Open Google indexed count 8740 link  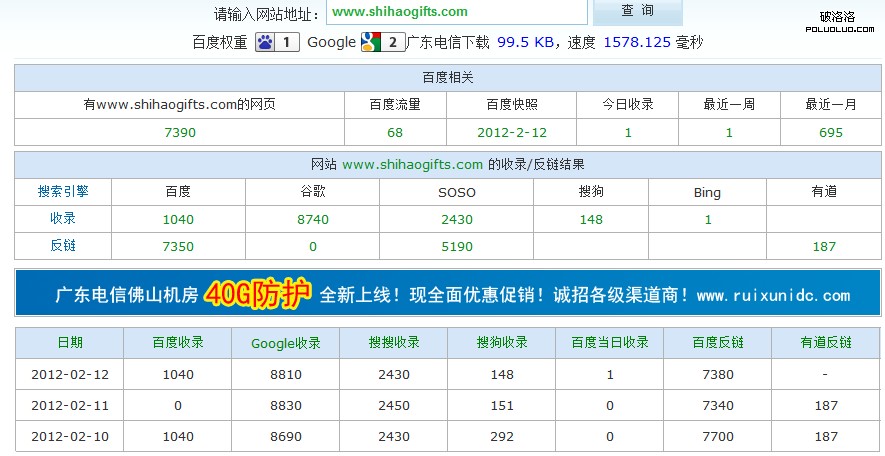point(312,219)
